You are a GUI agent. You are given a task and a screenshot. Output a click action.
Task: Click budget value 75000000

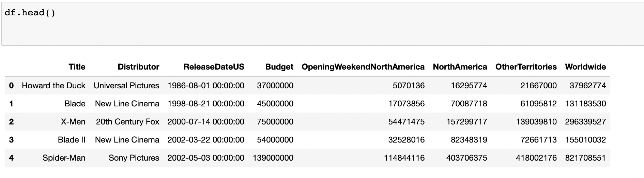coord(275,122)
